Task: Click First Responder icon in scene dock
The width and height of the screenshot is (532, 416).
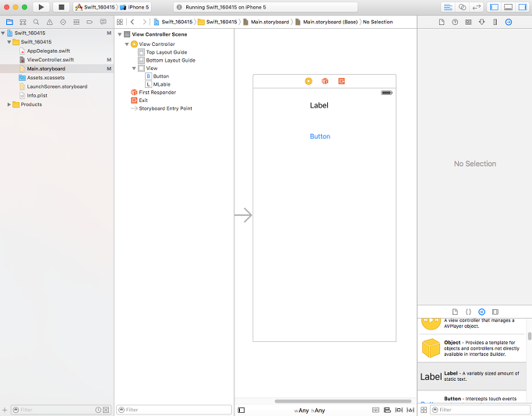Action: tap(325, 81)
